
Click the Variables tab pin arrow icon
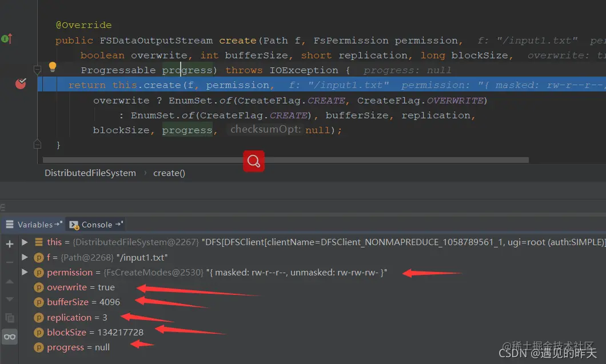click(x=58, y=224)
